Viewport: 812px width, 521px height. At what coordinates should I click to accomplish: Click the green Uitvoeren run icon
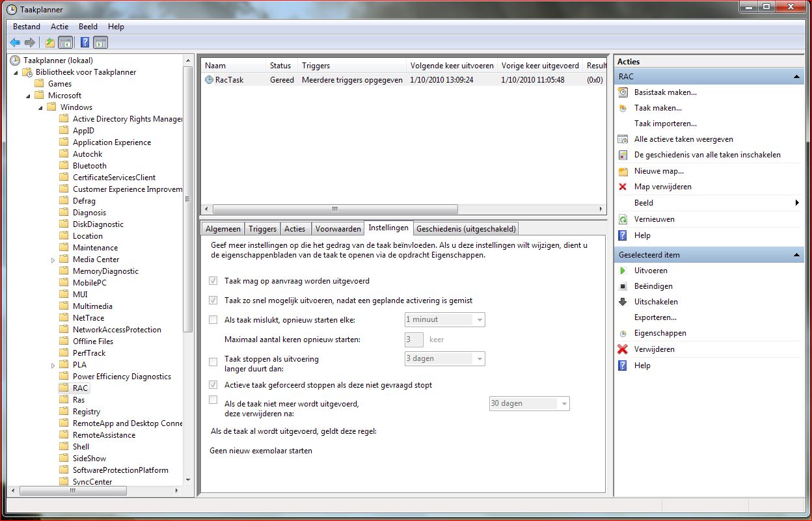(623, 271)
